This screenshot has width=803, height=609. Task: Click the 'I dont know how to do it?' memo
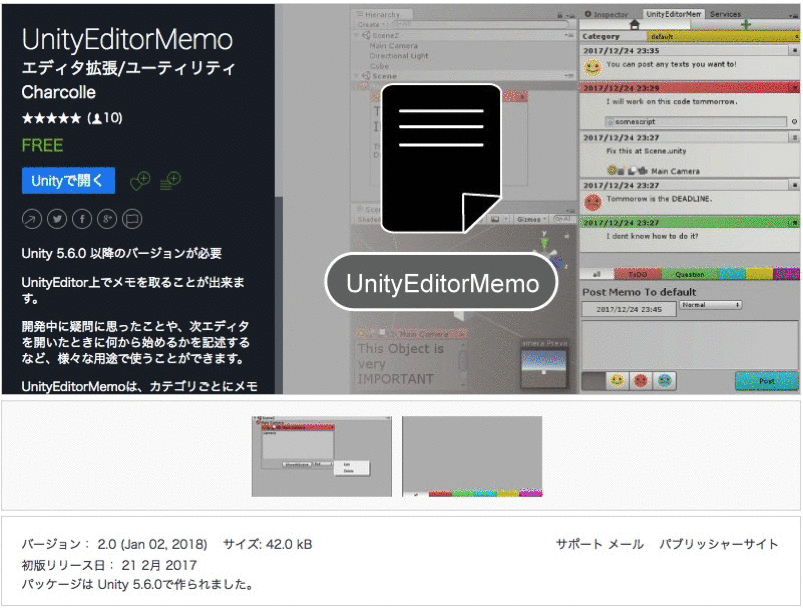click(652, 236)
